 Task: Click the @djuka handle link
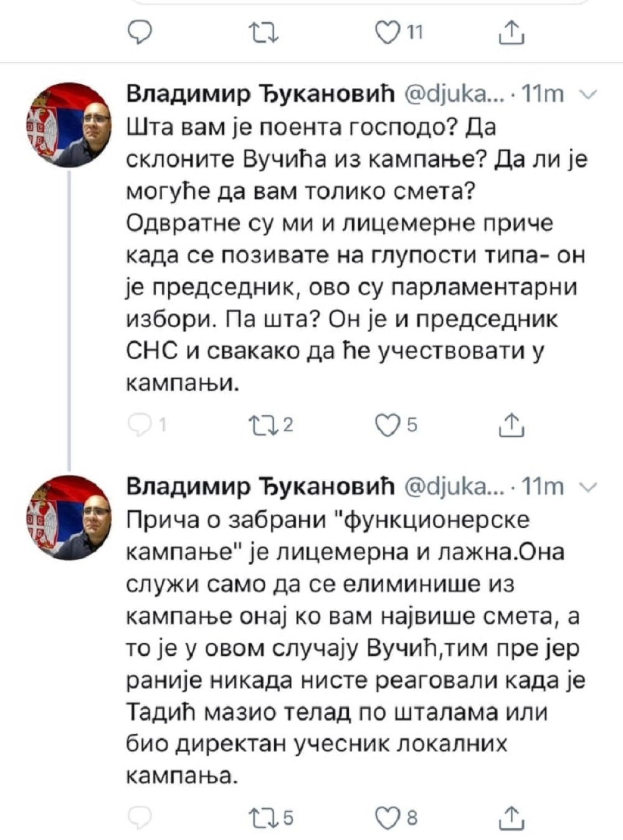pyautogui.click(x=455, y=93)
